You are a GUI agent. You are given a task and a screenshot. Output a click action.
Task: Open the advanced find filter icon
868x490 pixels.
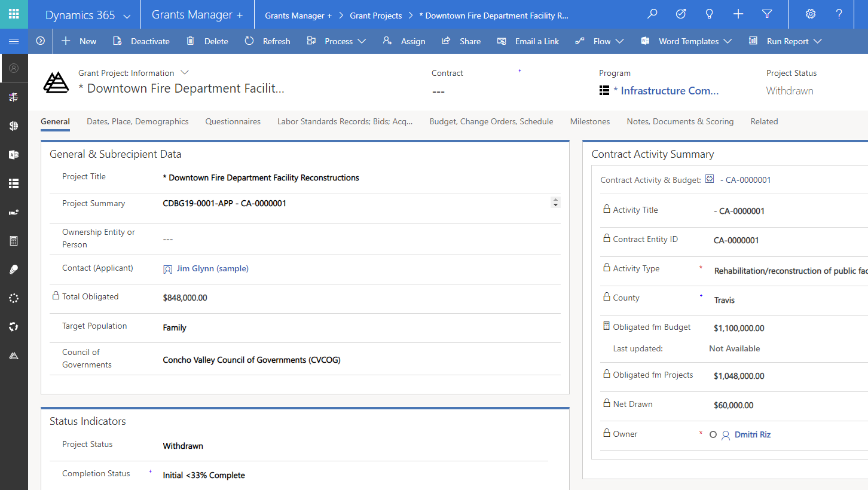click(x=767, y=14)
